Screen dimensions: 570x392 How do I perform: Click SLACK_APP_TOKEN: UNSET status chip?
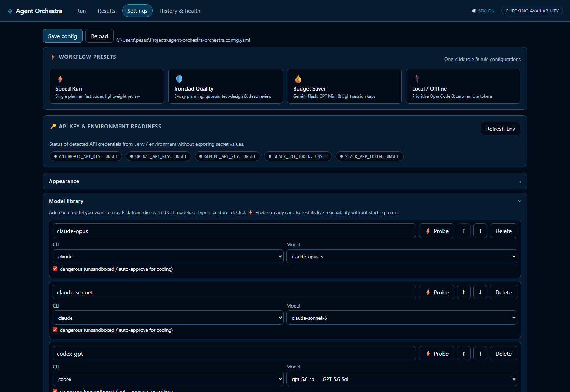click(369, 156)
